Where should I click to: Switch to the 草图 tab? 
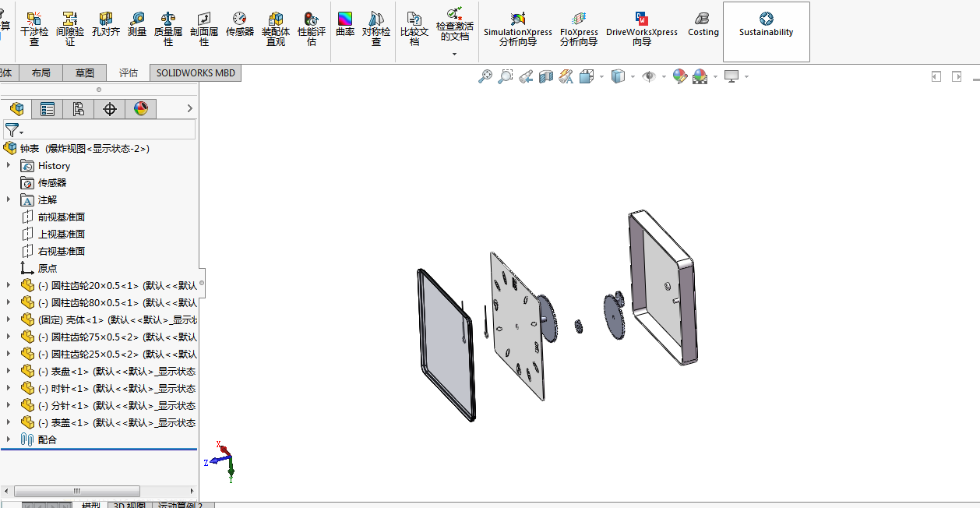(85, 72)
